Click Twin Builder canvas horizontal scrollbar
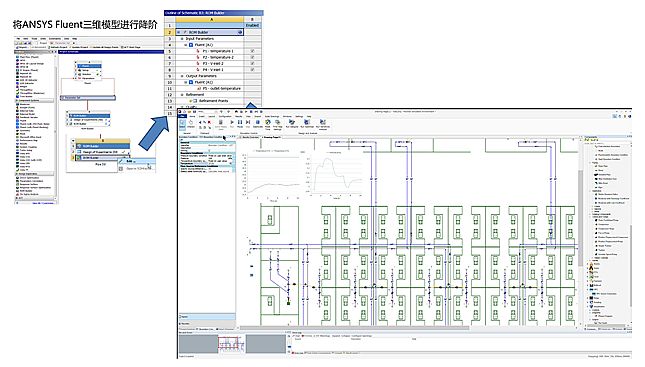This screenshot has width=645, height=367. (354, 328)
